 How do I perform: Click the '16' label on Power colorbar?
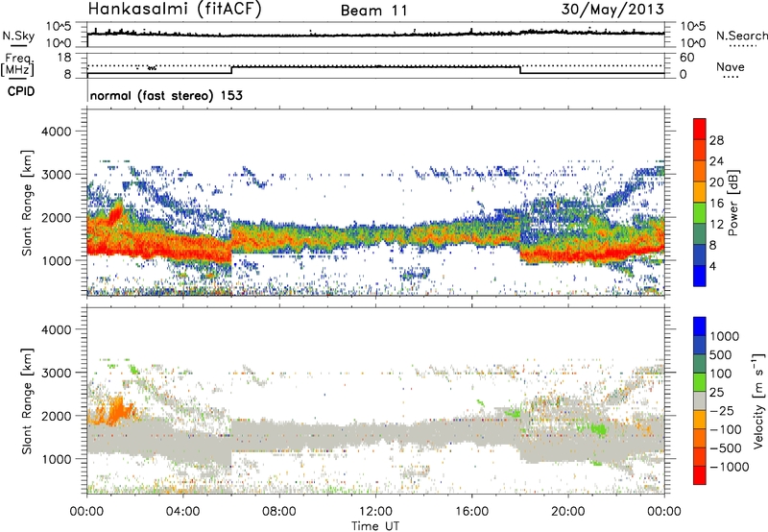click(716, 204)
